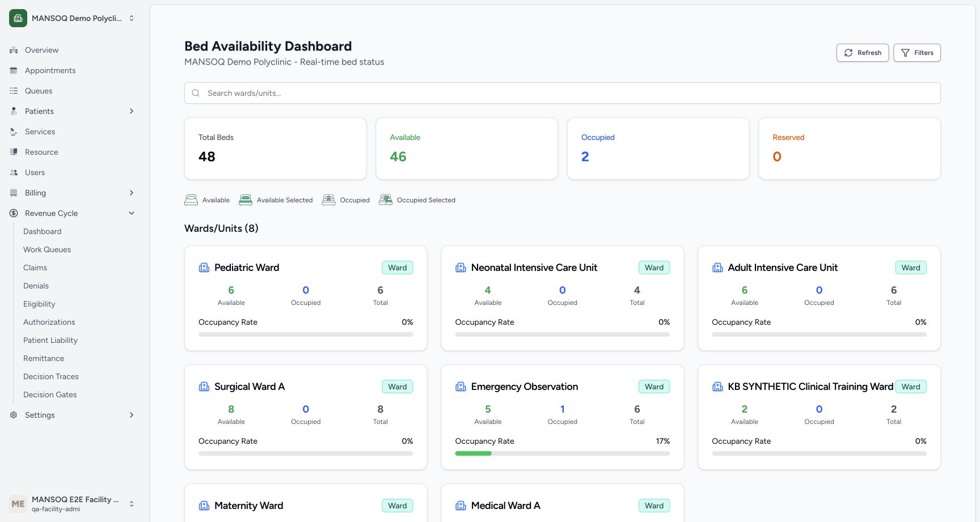Select Eligibility in the sidebar
This screenshot has height=522, width=980.
click(39, 304)
